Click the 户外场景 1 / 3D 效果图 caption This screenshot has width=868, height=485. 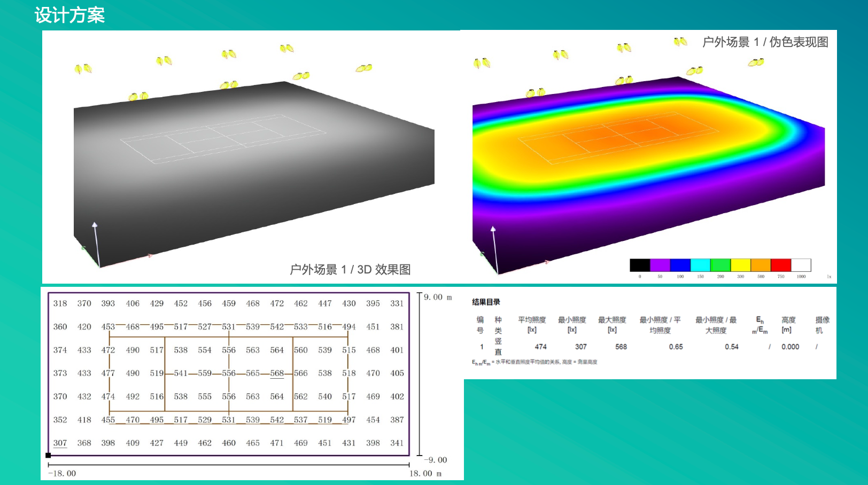pyautogui.click(x=350, y=269)
